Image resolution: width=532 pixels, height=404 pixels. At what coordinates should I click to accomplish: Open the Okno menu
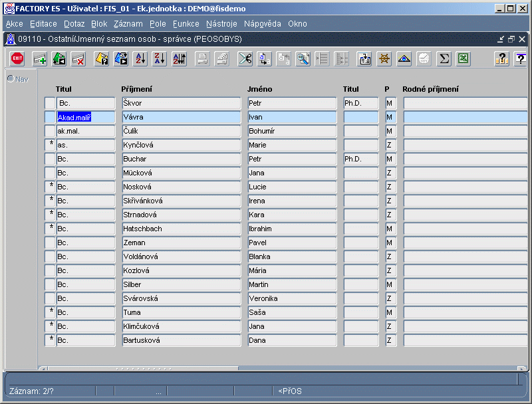pos(297,24)
